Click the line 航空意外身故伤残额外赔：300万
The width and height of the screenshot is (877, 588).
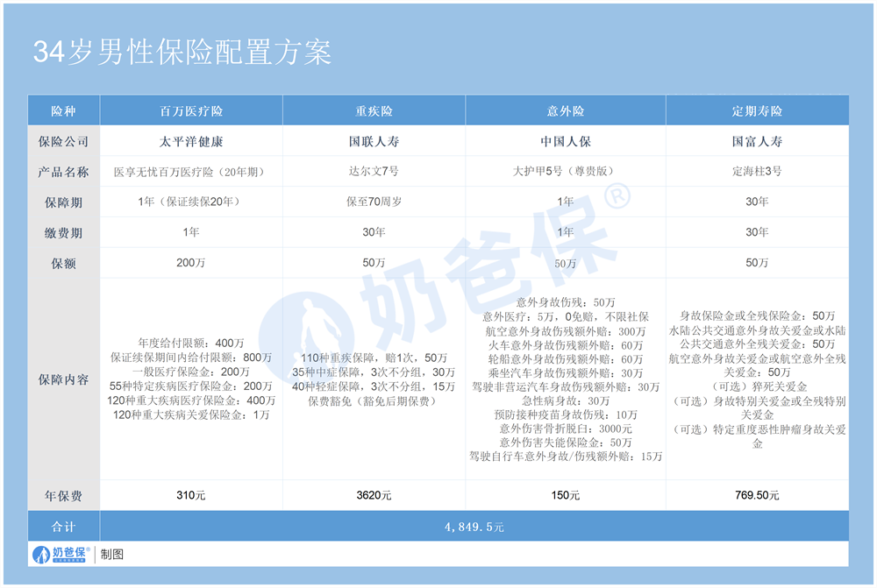(x=566, y=331)
